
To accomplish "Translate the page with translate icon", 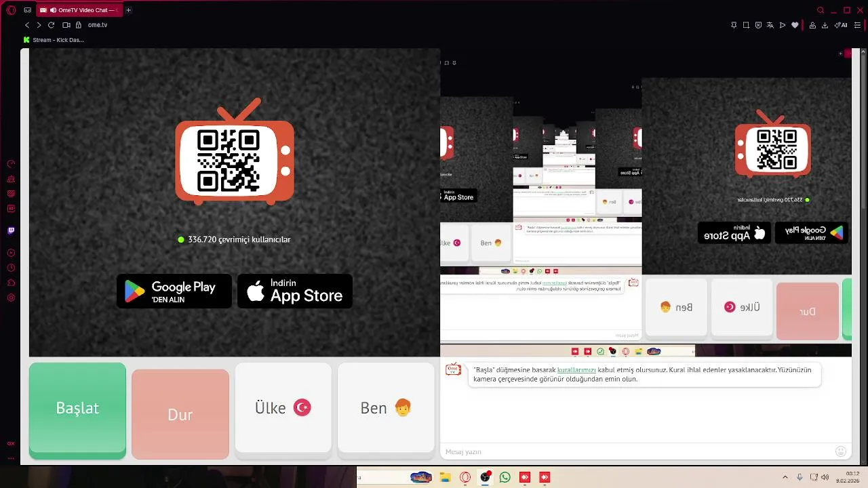I will coord(770,25).
